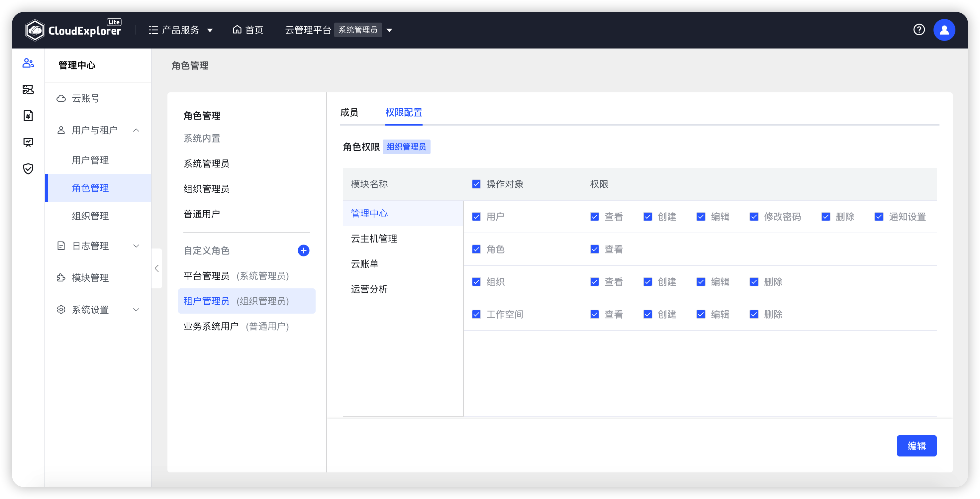Collapse the 用户与租户 menu chevron
Screen dimensions: 980x499
(x=136, y=131)
